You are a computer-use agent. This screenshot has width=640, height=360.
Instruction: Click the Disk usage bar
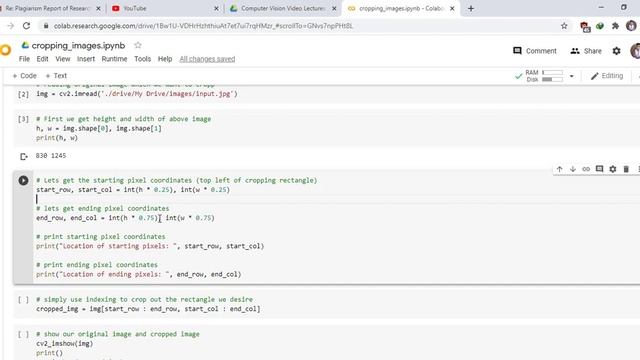pyautogui.click(x=552, y=80)
